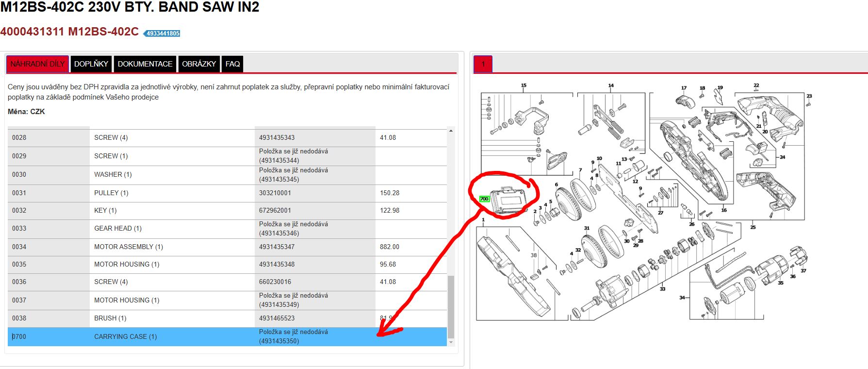Open the FAQ tab
Image resolution: width=868 pixels, height=369 pixels.
tap(232, 64)
